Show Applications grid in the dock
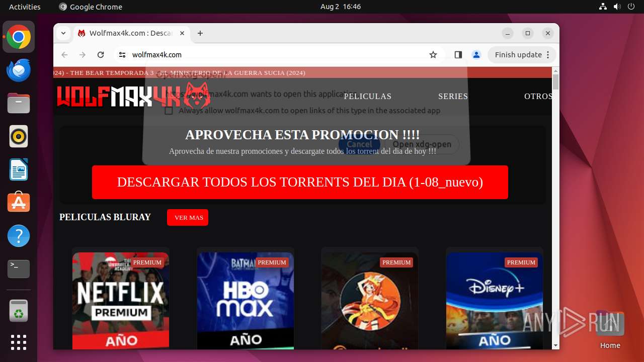 (19, 342)
